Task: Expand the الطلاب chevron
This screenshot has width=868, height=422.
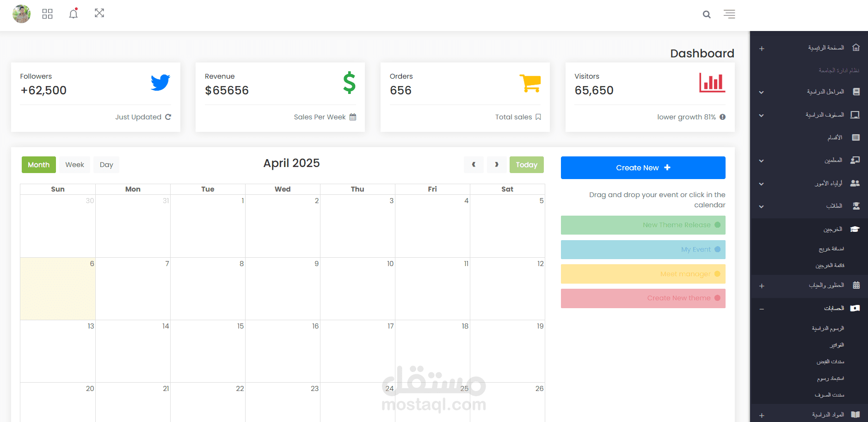Action: 761,207
